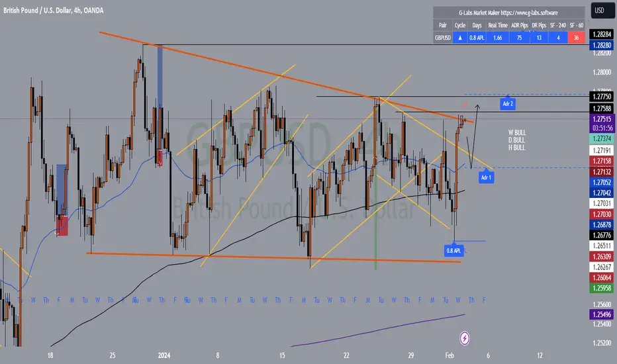
Task: Click the purple 1.25496 price label
Action: tap(601, 314)
